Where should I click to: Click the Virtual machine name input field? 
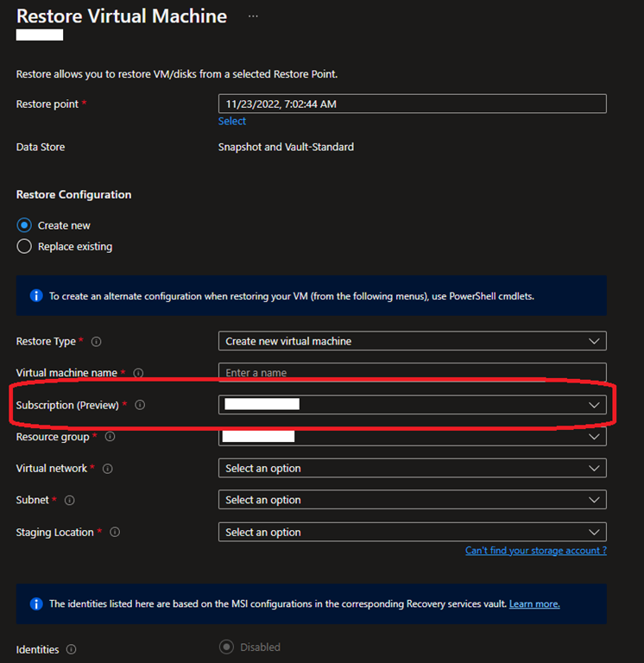pos(412,373)
